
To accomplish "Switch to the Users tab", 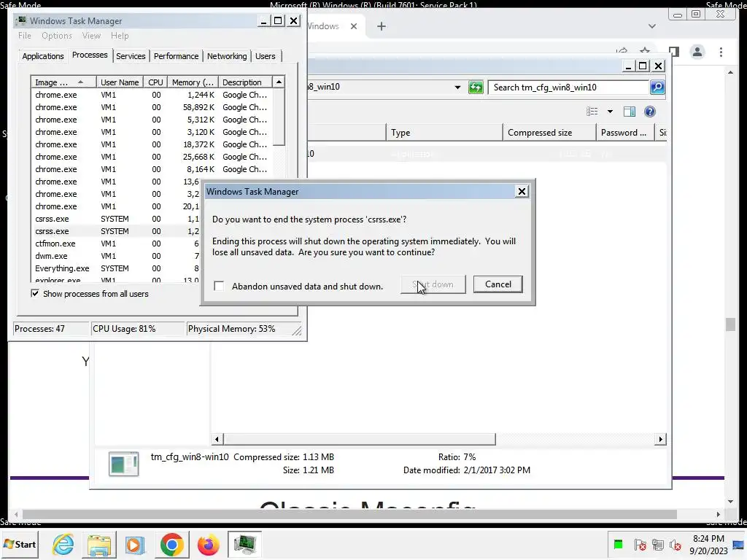I will pyautogui.click(x=266, y=56).
